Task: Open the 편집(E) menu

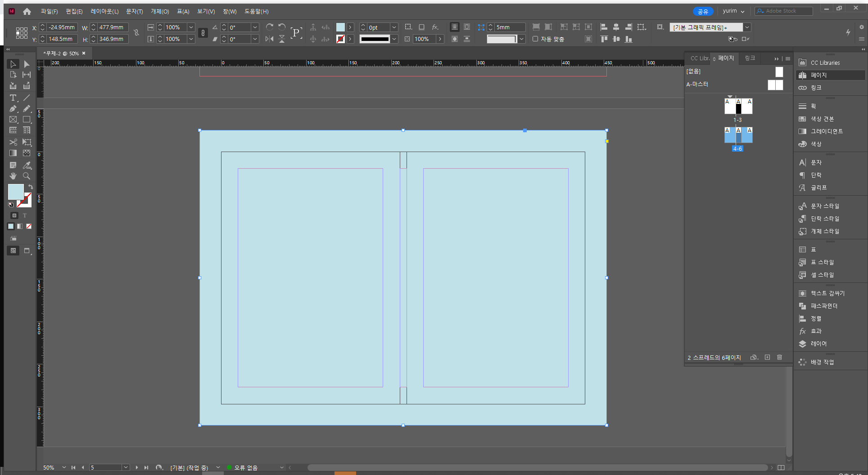Action: click(x=74, y=11)
